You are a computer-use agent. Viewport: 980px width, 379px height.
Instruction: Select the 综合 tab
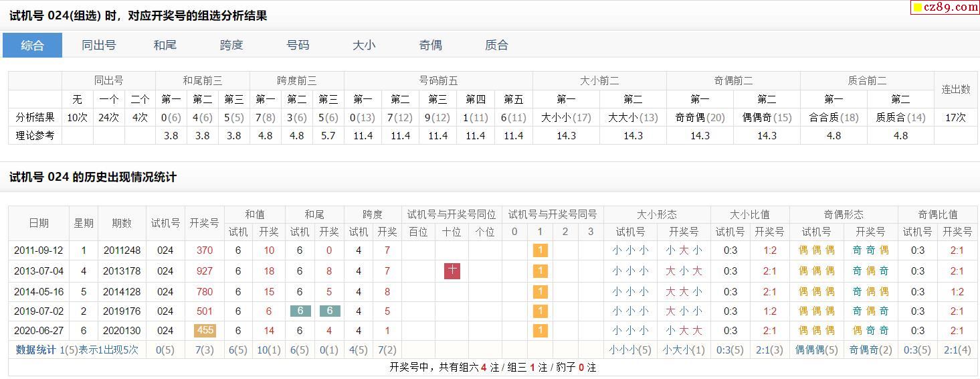32,46
